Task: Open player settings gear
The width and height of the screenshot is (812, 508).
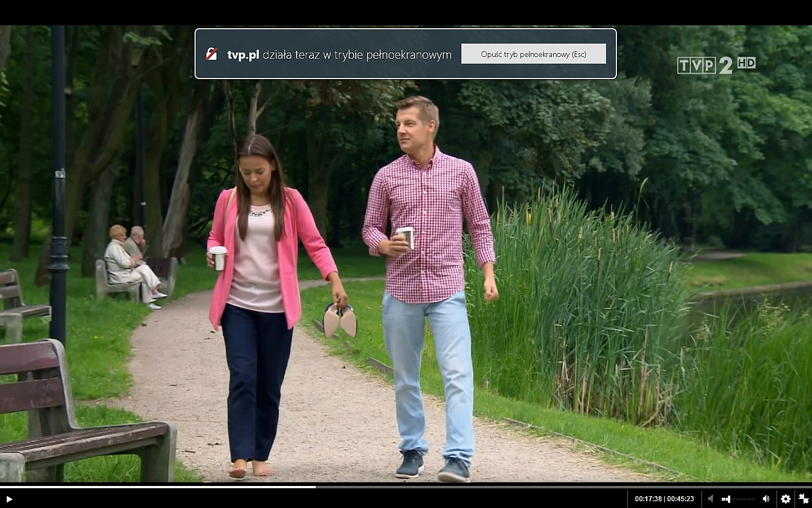Action: tap(785, 499)
